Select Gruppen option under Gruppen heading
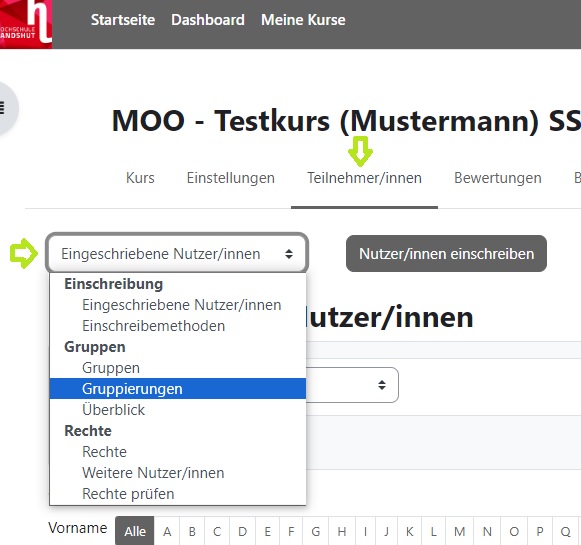The width and height of the screenshot is (581, 545). point(111,368)
